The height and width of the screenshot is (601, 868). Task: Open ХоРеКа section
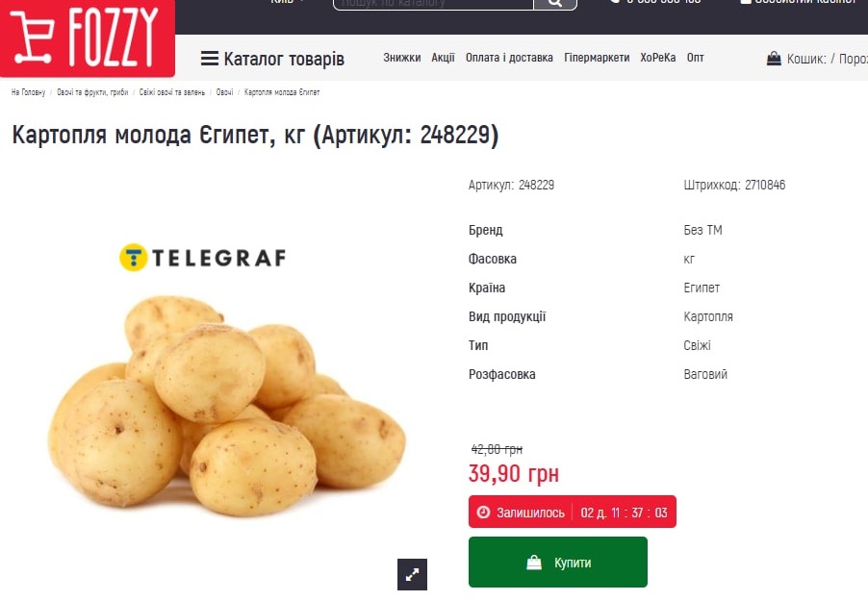click(x=657, y=58)
